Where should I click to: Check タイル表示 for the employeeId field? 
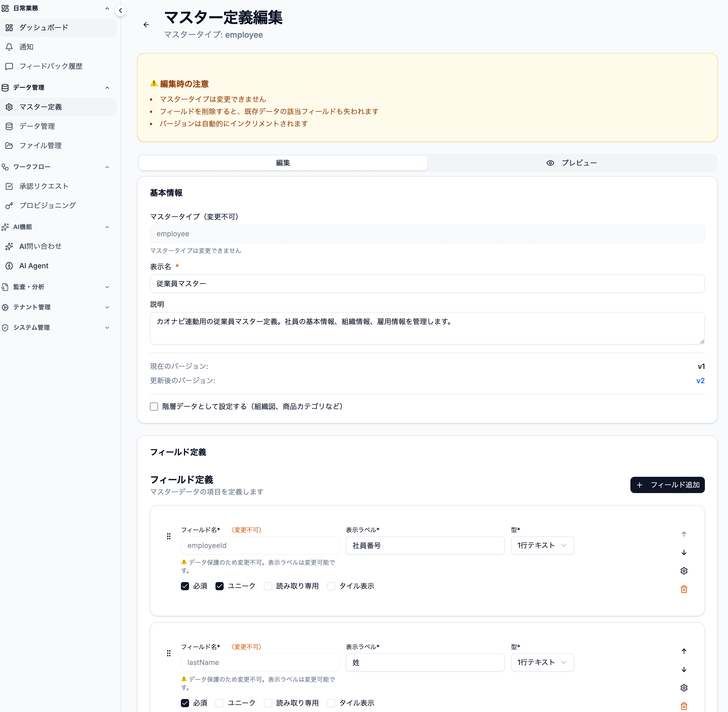coord(331,586)
